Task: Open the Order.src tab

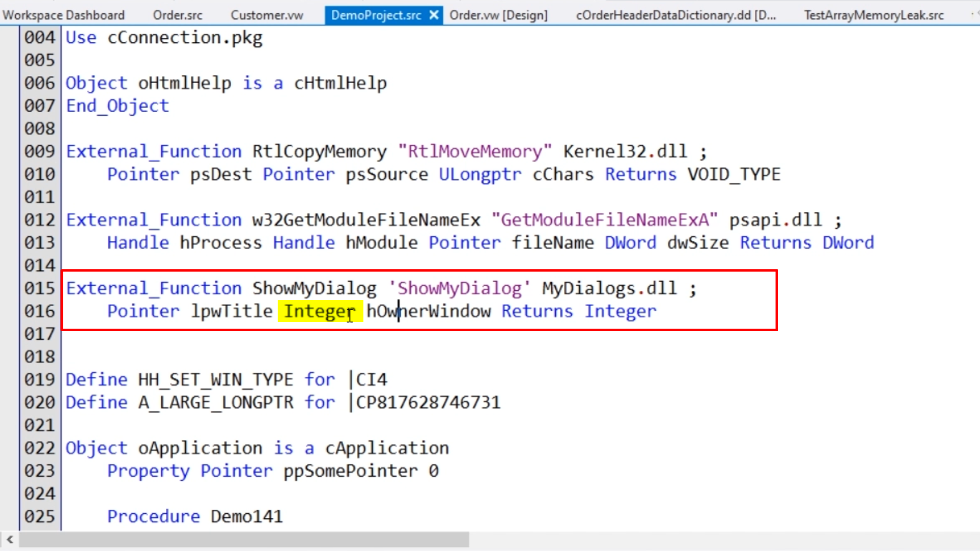Action: (x=177, y=15)
